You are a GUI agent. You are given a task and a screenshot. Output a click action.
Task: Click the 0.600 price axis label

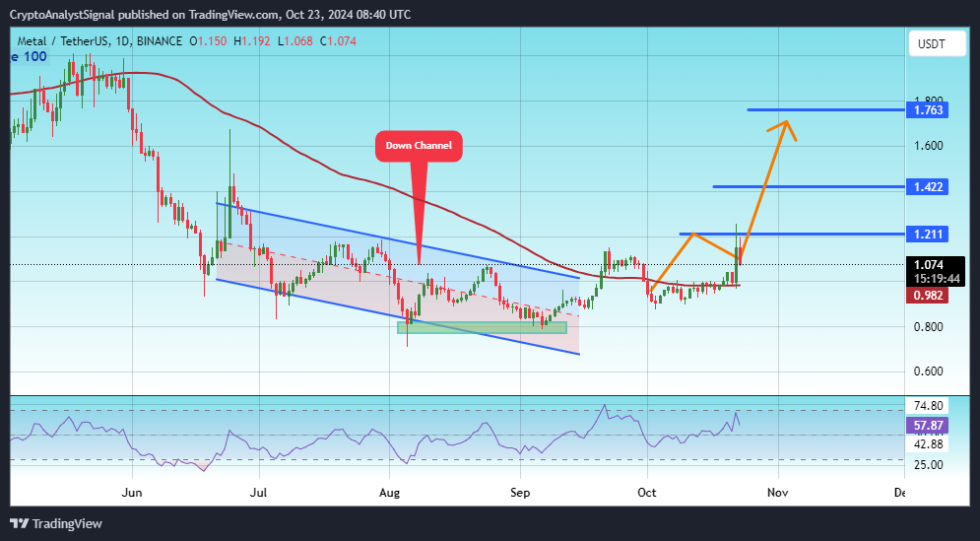(x=929, y=372)
